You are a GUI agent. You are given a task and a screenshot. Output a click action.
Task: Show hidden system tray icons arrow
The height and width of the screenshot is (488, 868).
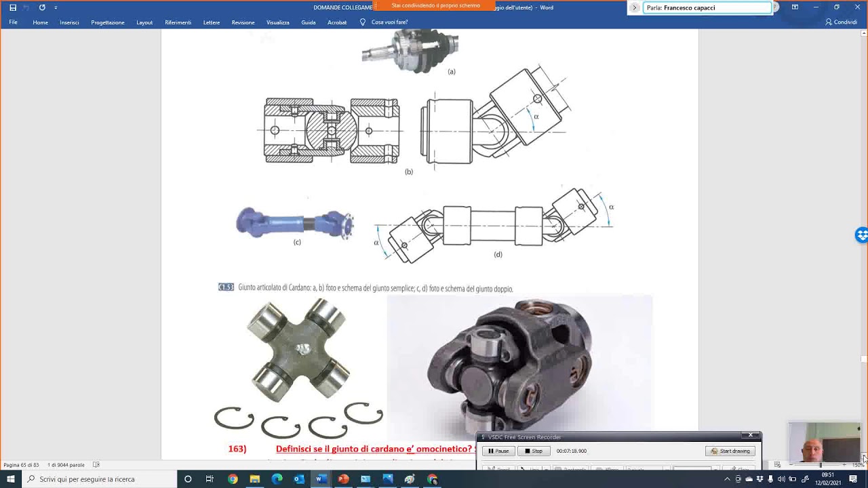click(x=727, y=479)
